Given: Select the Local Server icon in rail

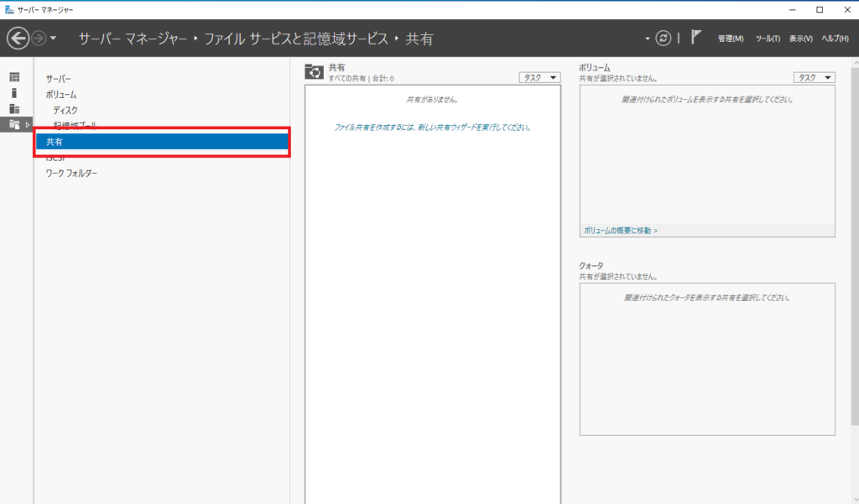Looking at the screenshot, I should point(14,92).
